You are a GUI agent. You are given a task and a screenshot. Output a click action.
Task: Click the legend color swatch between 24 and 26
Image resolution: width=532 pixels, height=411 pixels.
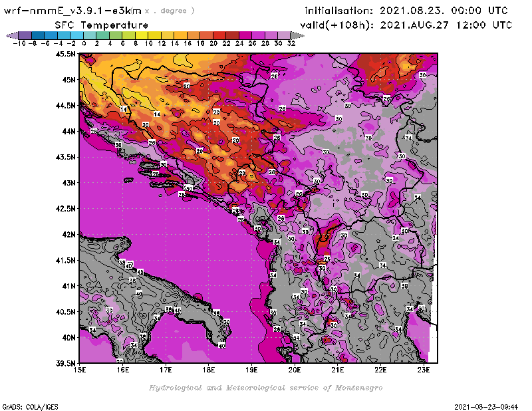(245, 35)
